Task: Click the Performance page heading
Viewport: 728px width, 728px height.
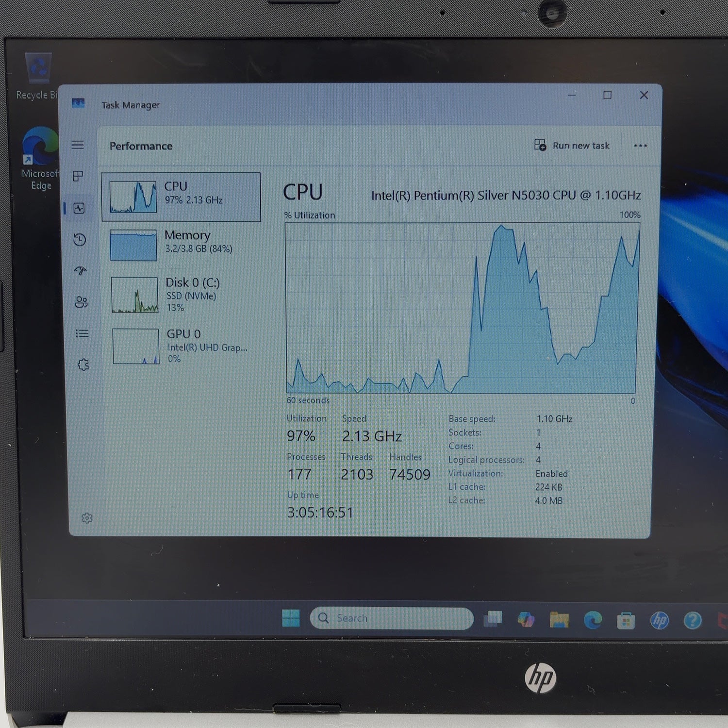Action: (x=141, y=146)
